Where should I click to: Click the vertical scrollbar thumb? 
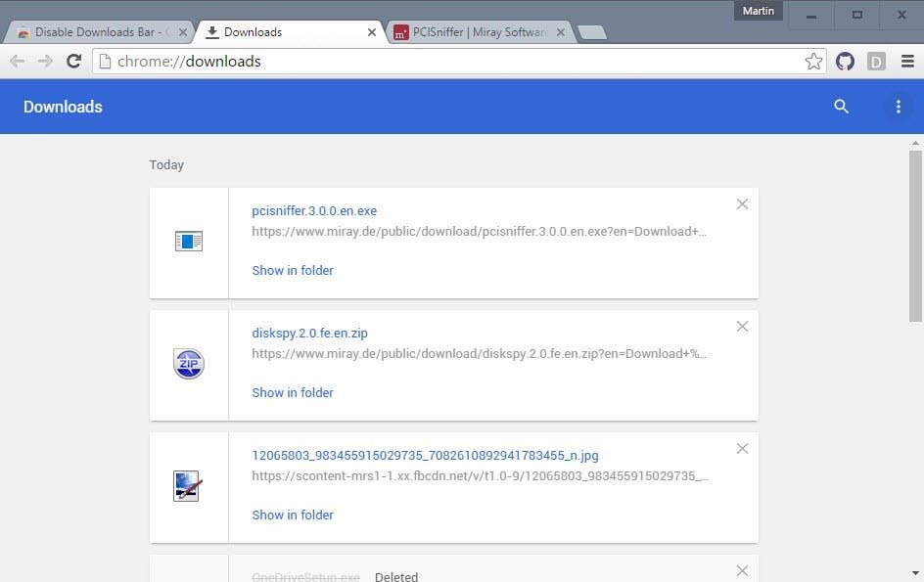click(915, 236)
